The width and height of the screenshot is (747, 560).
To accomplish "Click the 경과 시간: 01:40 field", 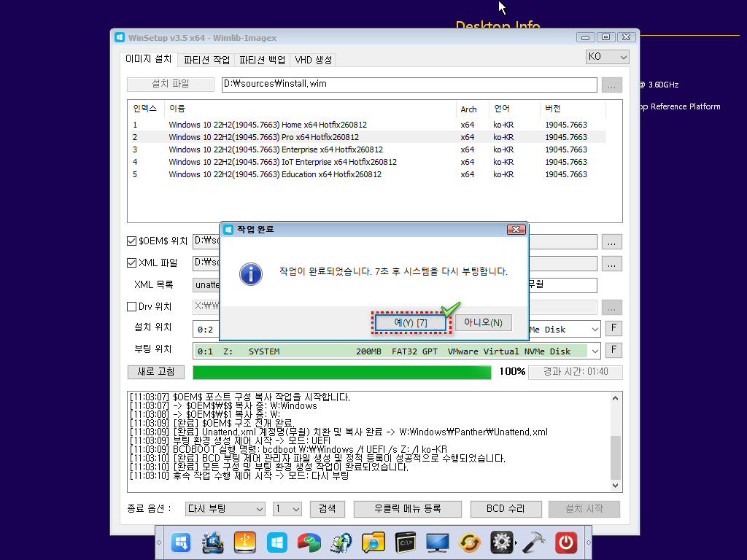I will [576, 372].
